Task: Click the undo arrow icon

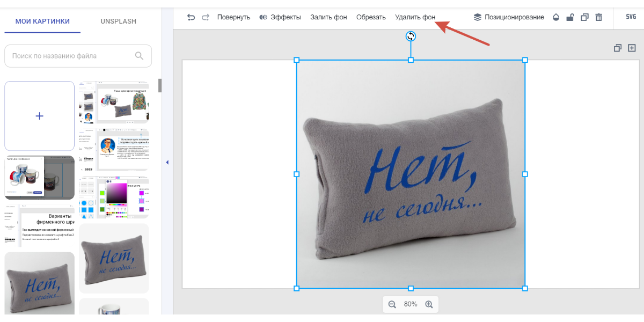Action: tap(191, 17)
